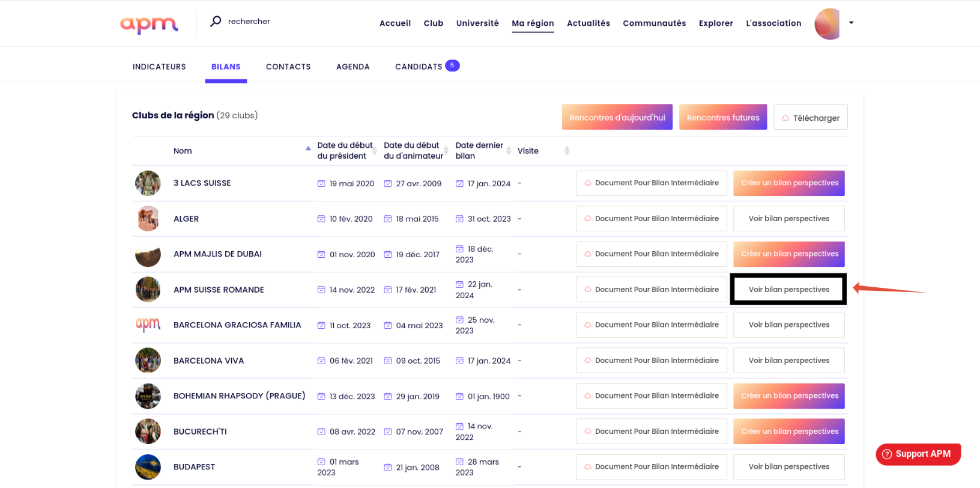Create bilan perspectives for APM MAJLIS DE DUBAI
The height and width of the screenshot is (488, 980).
[x=789, y=254]
